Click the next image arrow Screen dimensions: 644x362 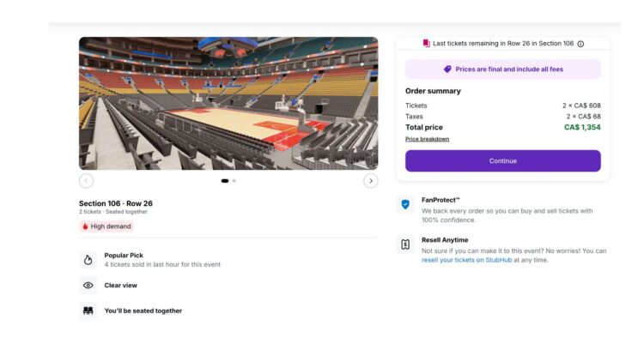pos(371,181)
